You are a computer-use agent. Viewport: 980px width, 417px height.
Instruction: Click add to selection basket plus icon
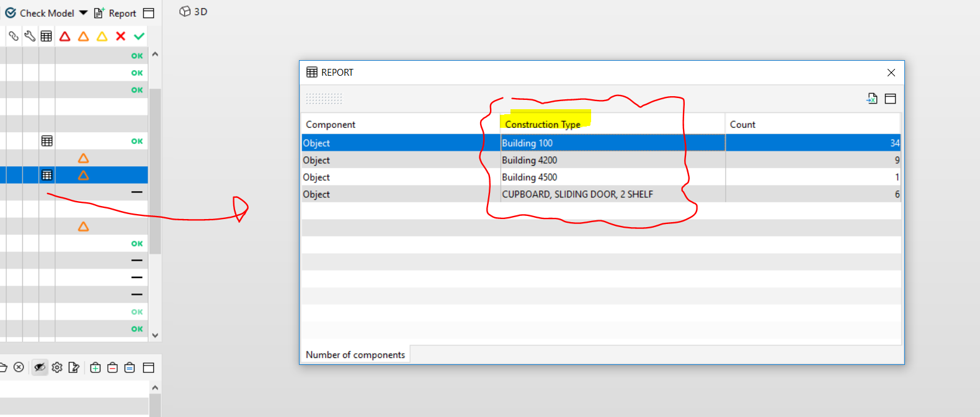(x=96, y=367)
